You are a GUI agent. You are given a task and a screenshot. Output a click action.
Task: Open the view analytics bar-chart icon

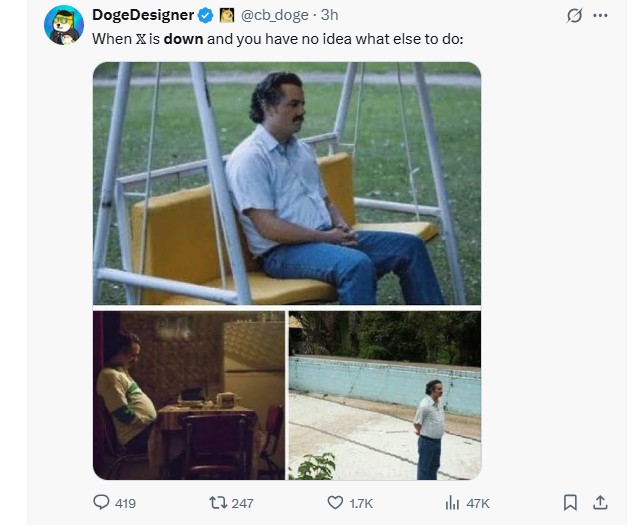tap(450, 502)
